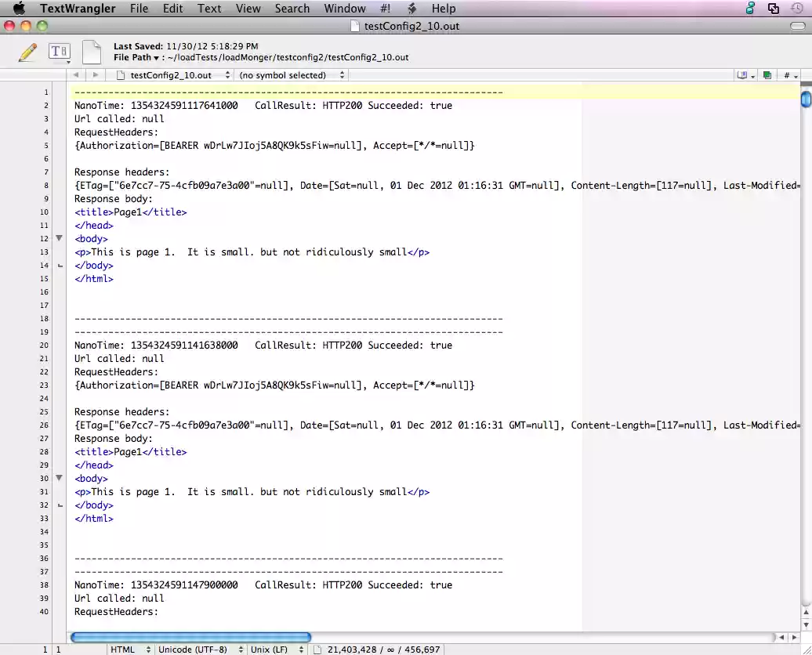
Task: Click the title bar file icon
Action: click(355, 26)
